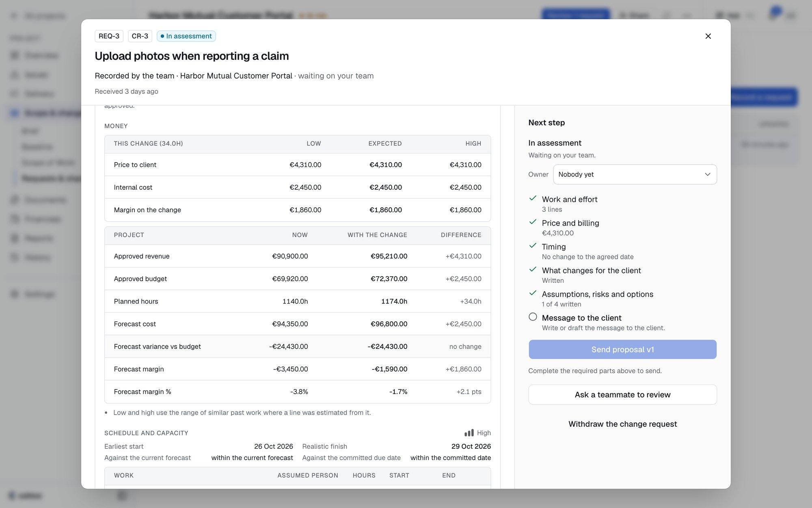Click Planned hours difference +34.0h
Viewport: 812px width, 508px height.
[x=471, y=302]
